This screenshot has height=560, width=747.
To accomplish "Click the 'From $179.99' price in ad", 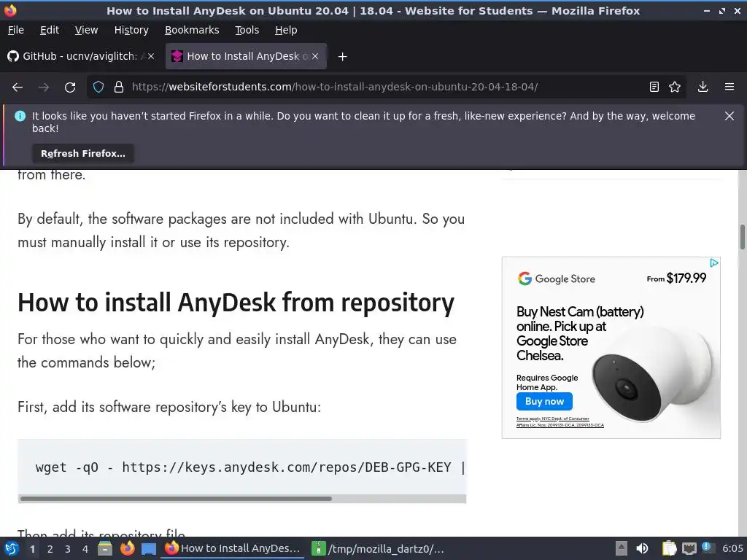I will pos(676,278).
